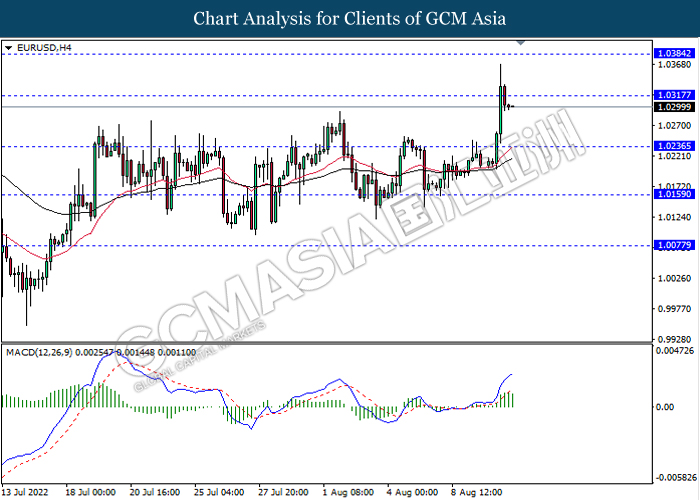
Task: Click the MACD zero level 0.00 label
Action: [x=665, y=407]
